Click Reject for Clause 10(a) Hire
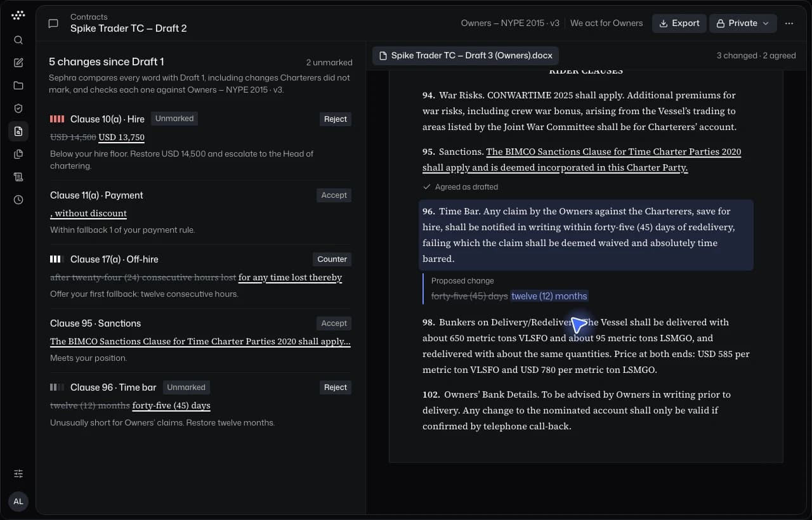This screenshot has height=520, width=812. click(335, 119)
